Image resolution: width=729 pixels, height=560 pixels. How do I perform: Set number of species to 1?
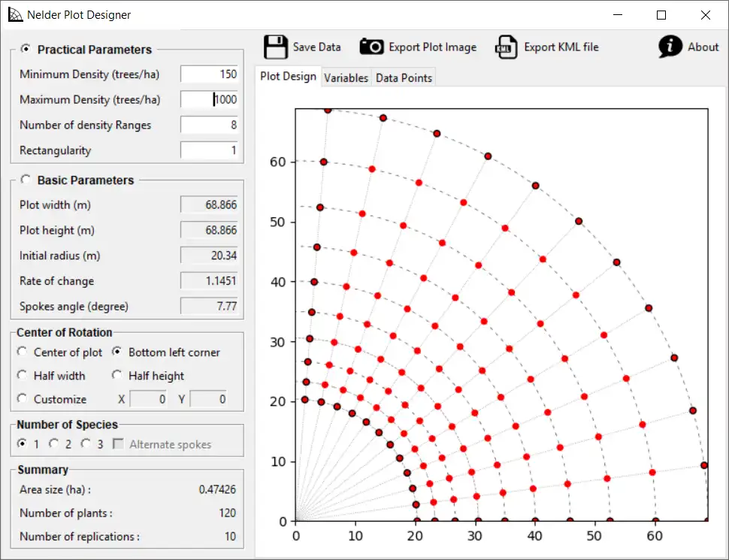[x=22, y=443]
